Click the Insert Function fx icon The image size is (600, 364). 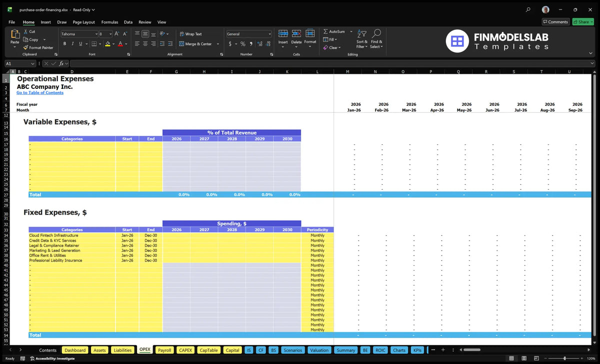pos(61,63)
